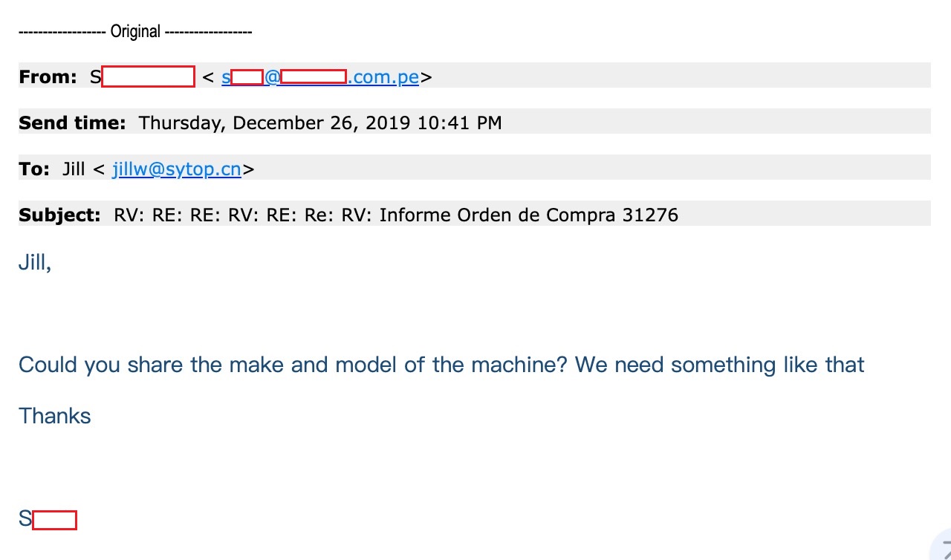The height and width of the screenshot is (560, 951).
Task: Click the bold 'Subject:' label
Action: tap(59, 215)
